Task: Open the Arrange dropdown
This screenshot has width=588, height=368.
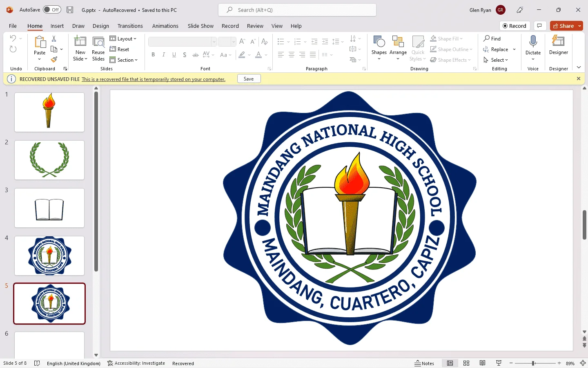Action: click(x=398, y=48)
